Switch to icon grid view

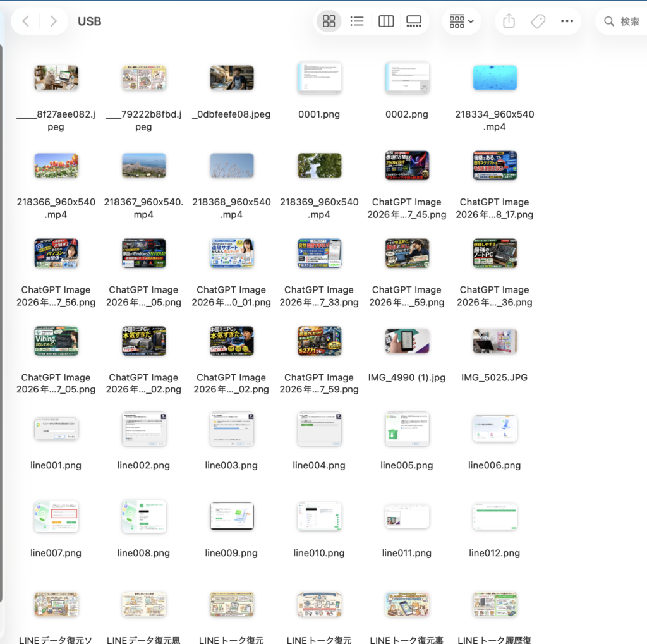pos(329,21)
